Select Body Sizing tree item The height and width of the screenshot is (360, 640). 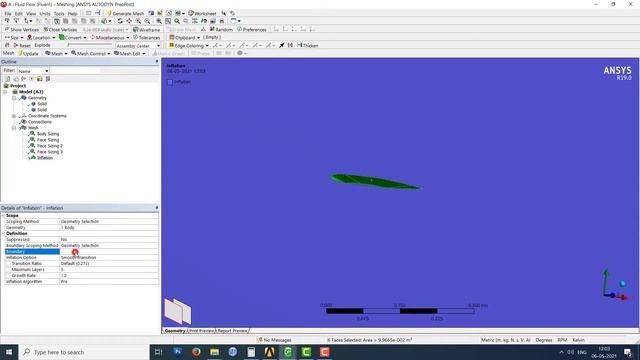(48, 134)
